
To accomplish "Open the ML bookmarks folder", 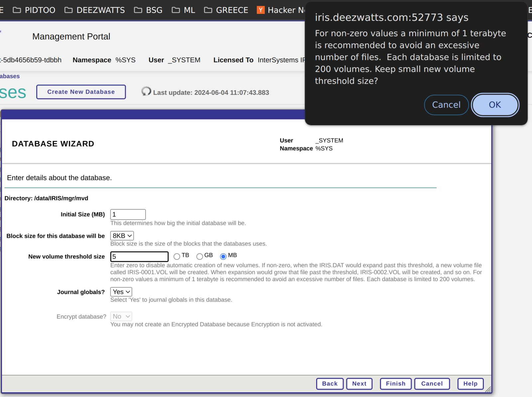I will click(x=184, y=10).
